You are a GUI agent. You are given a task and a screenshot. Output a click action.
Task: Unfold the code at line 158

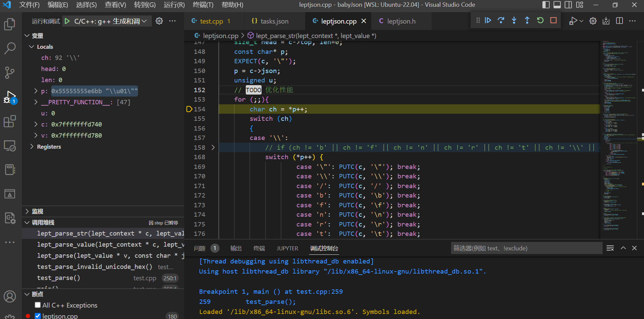213,147
